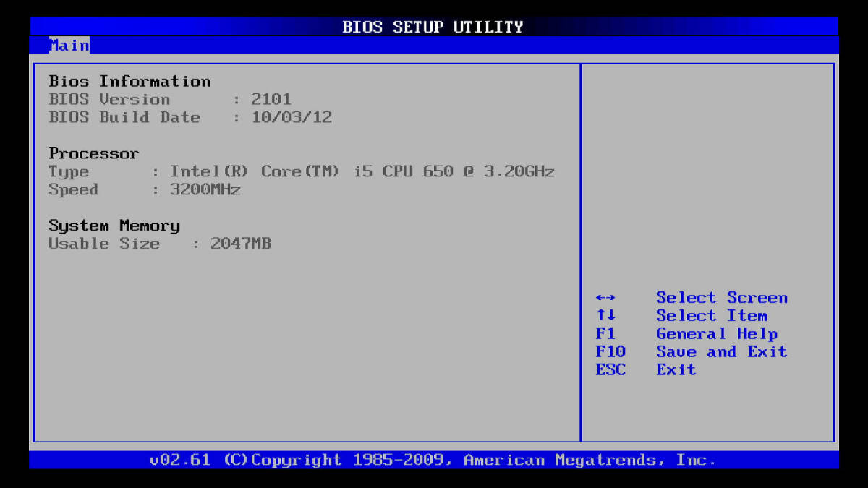Click the BIOS SETUP UTILITY title
This screenshot has height=488, width=868.
tap(433, 27)
